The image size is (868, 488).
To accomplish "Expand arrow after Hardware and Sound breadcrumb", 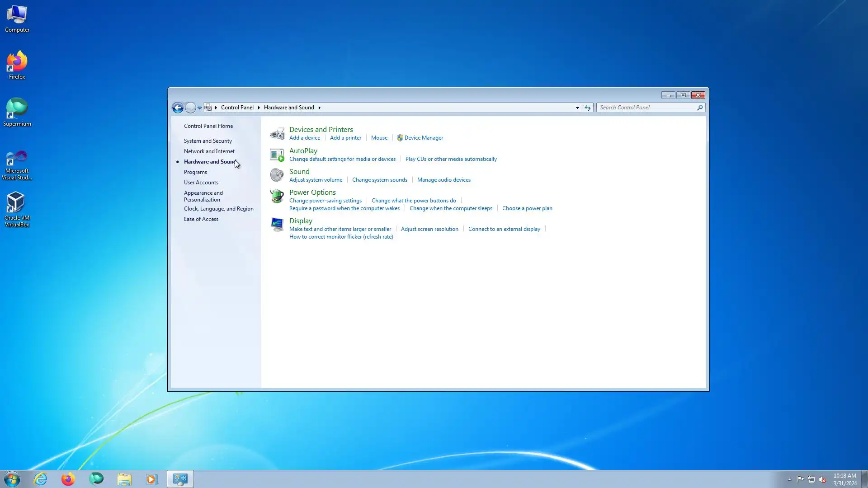I will tap(319, 108).
